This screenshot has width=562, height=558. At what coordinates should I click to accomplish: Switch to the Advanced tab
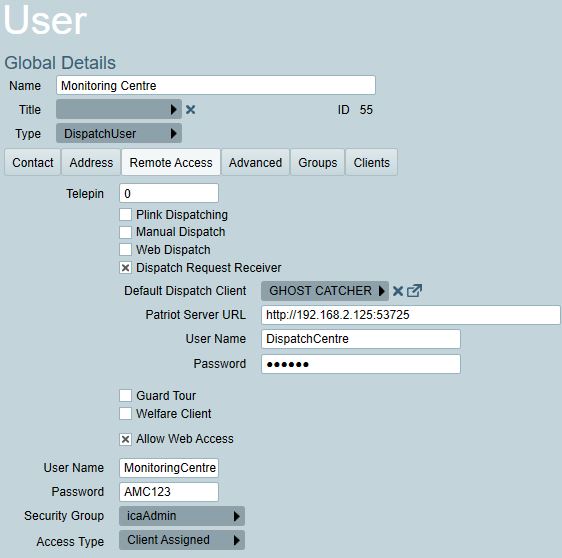point(256,163)
